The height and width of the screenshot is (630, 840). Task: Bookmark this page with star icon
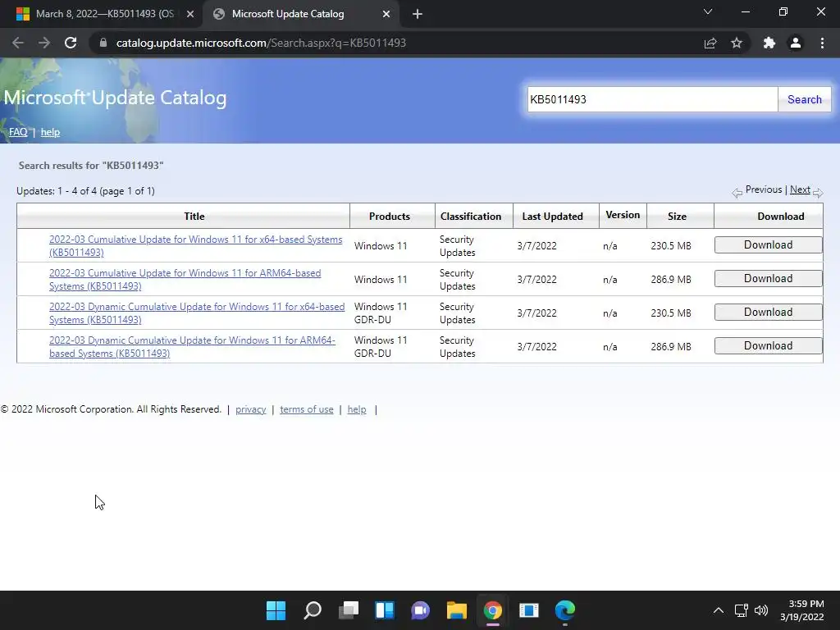737,43
